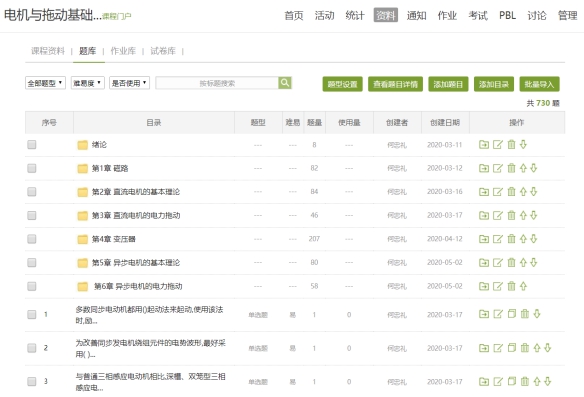Screen dimensions: 584x397
Task: Click move down arrow for 第3章 row
Action: pyautogui.click(x=534, y=215)
